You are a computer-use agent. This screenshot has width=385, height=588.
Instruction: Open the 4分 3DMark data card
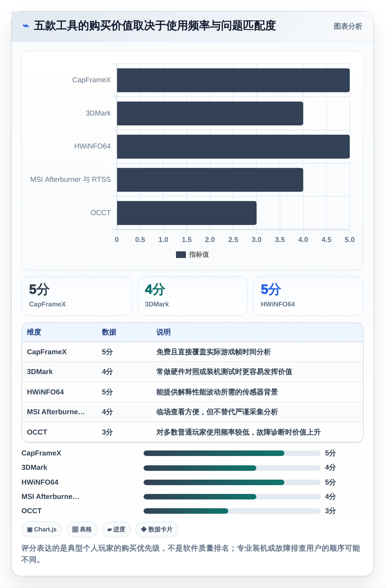pyautogui.click(x=193, y=296)
